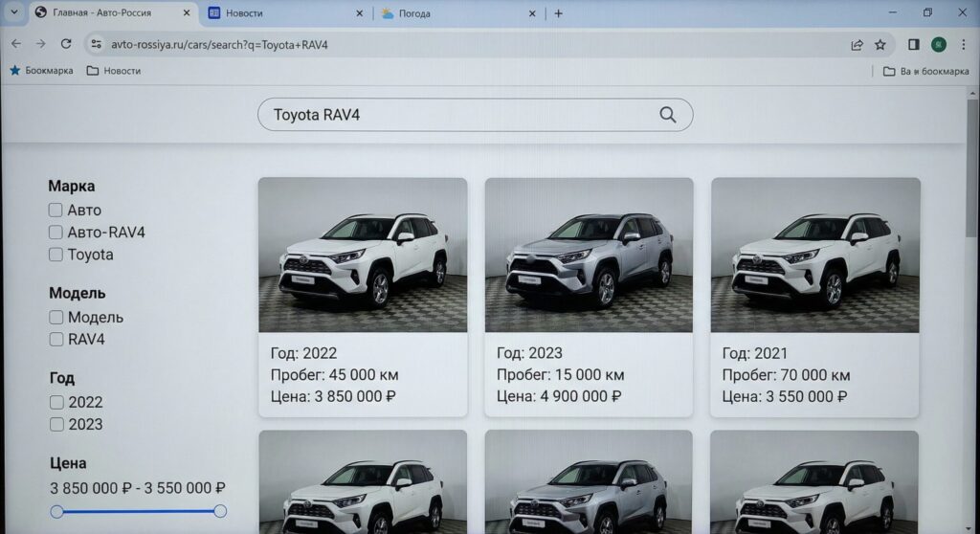Search with the magnifier icon

pyautogui.click(x=667, y=115)
